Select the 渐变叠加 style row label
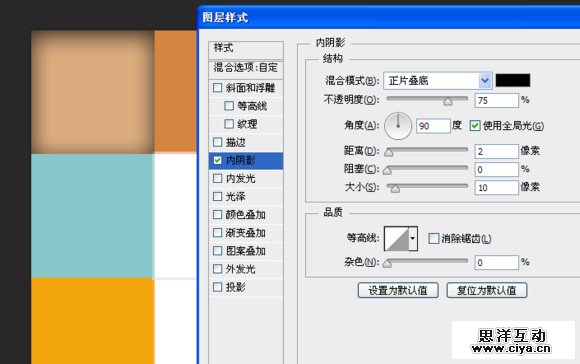The height and width of the screenshot is (364, 580). click(246, 233)
